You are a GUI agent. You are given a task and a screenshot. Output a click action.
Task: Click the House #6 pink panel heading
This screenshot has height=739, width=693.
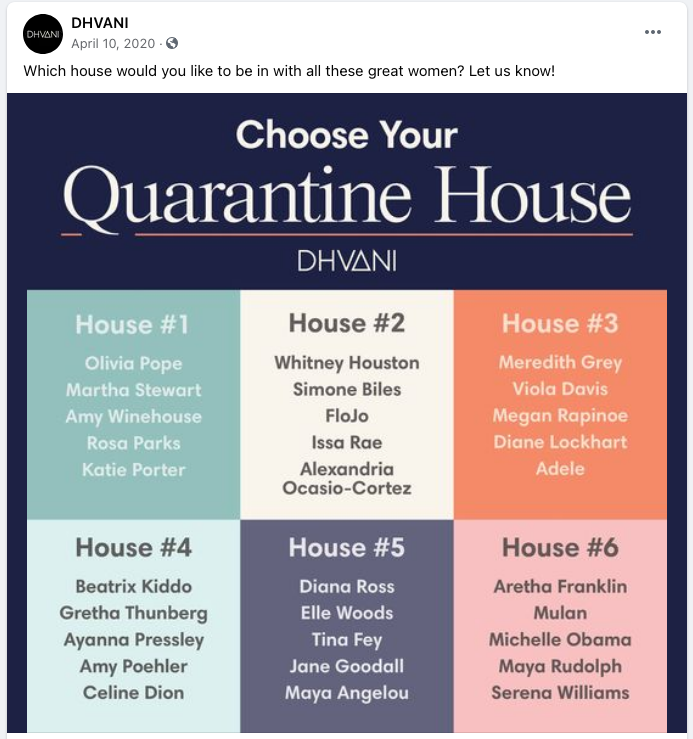pyautogui.click(x=560, y=548)
